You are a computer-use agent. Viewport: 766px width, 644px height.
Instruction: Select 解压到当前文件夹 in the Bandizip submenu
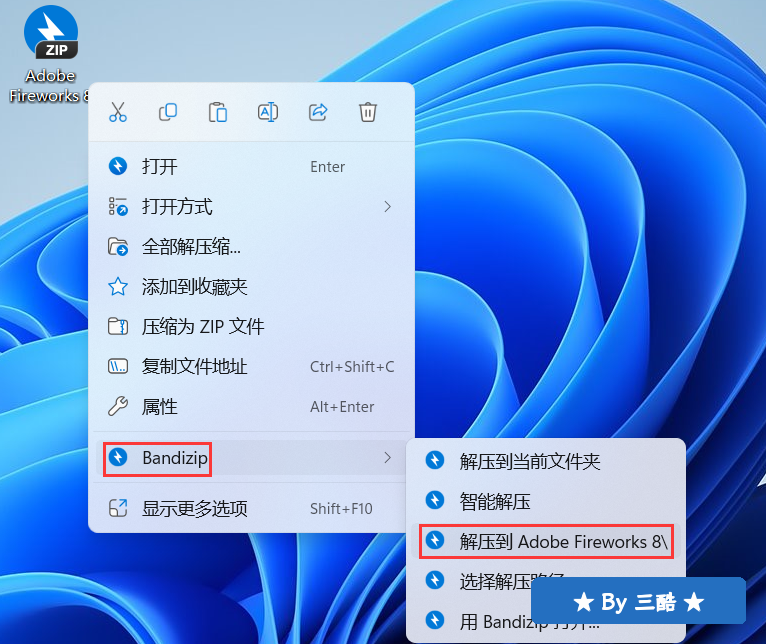click(x=546, y=461)
